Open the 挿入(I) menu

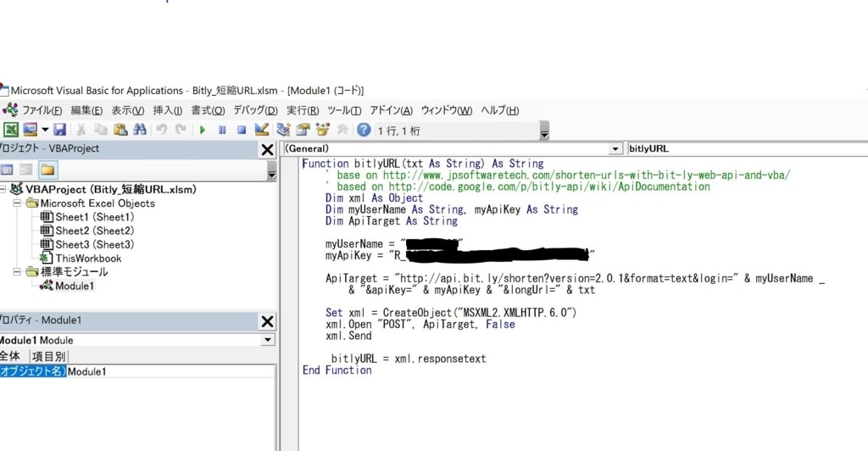pos(168,111)
